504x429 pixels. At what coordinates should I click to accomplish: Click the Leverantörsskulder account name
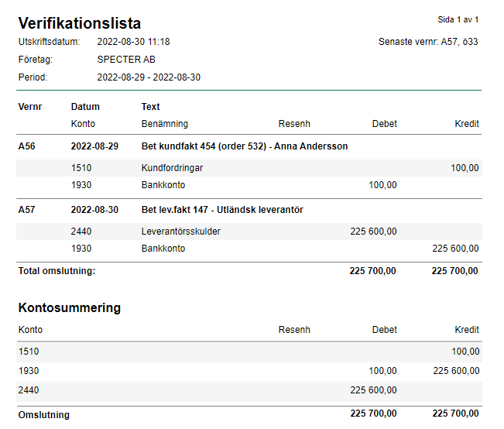coord(180,231)
